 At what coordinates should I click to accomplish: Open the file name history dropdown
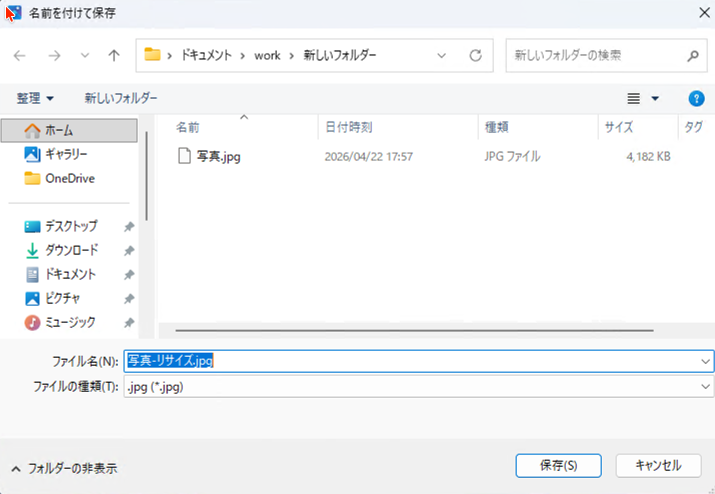click(705, 361)
